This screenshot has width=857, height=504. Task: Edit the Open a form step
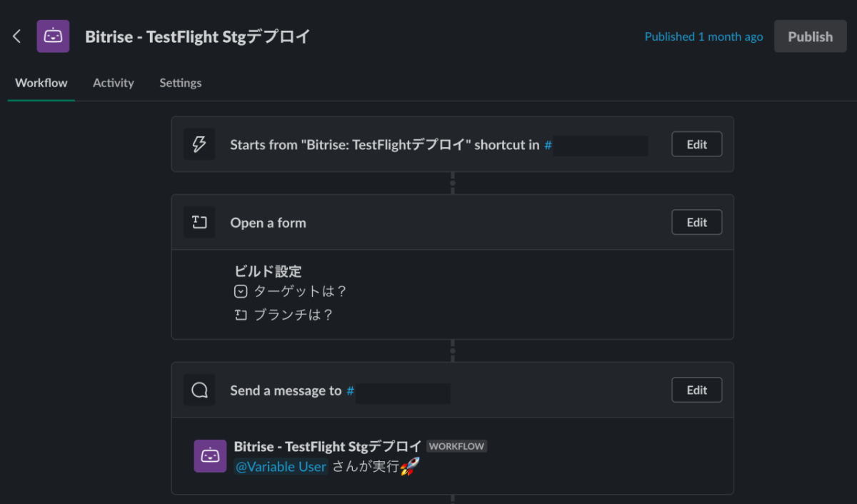(696, 222)
